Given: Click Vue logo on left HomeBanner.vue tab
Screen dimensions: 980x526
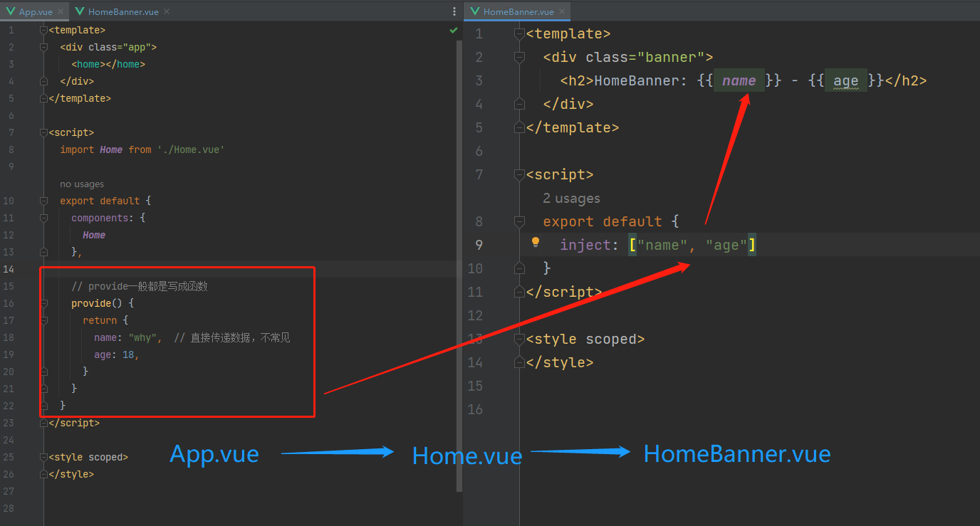Looking at the screenshot, I should point(80,12).
